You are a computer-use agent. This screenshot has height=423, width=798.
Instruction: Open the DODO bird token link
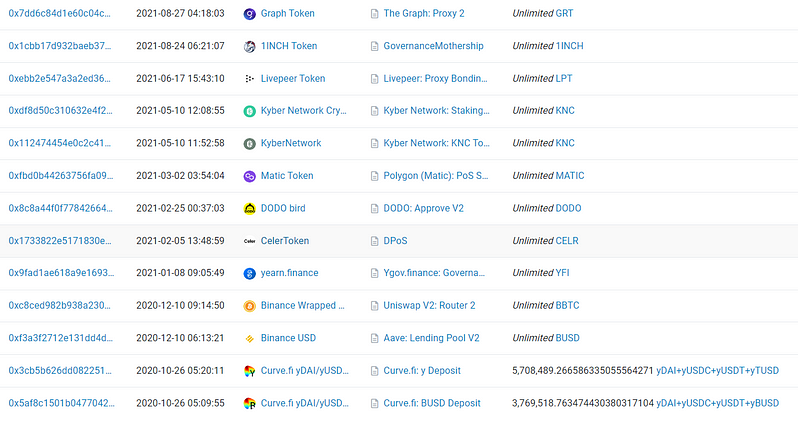283,208
